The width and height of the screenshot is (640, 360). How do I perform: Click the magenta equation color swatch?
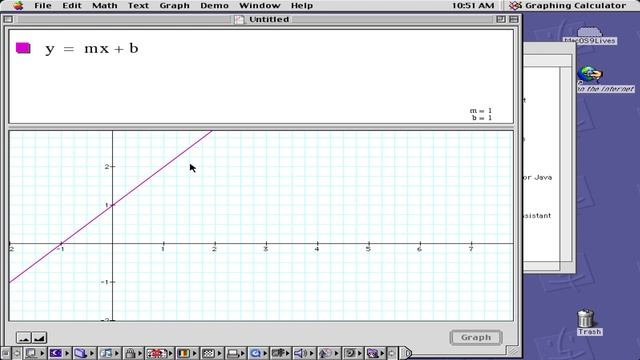point(23,48)
